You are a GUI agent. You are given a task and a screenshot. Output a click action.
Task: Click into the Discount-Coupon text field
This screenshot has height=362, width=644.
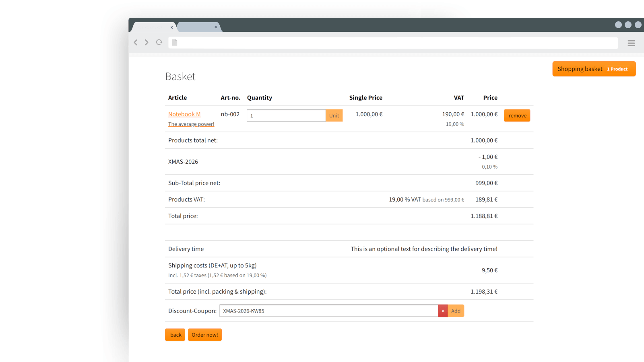[x=328, y=311]
